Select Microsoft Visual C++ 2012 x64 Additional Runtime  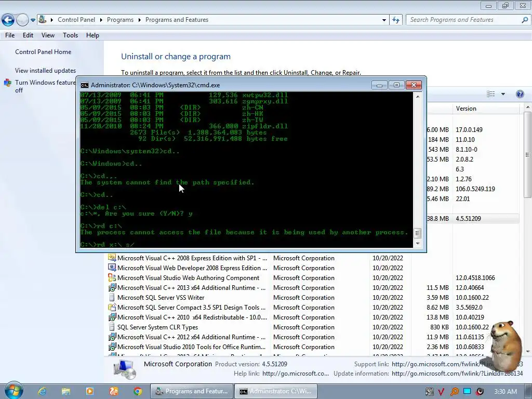tap(313, 337)
